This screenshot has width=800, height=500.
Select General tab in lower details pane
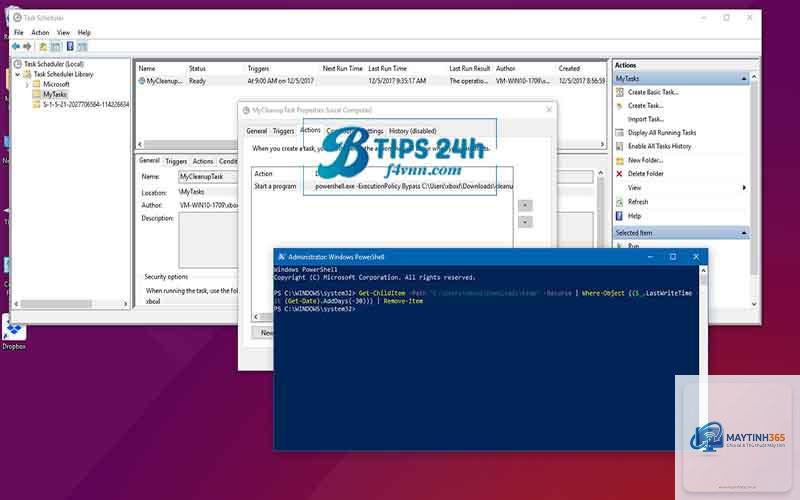(149, 161)
